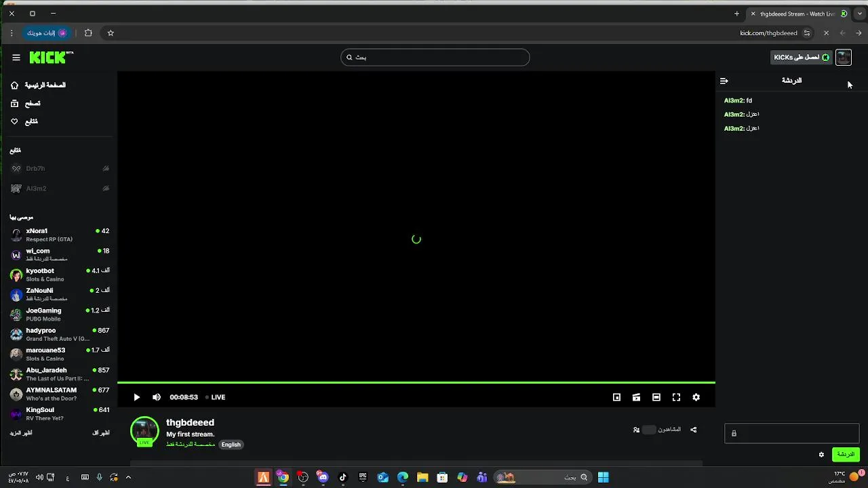Image resolution: width=868 pixels, height=488 pixels.
Task: Jump to LIVE indicator in player
Action: coord(216,397)
